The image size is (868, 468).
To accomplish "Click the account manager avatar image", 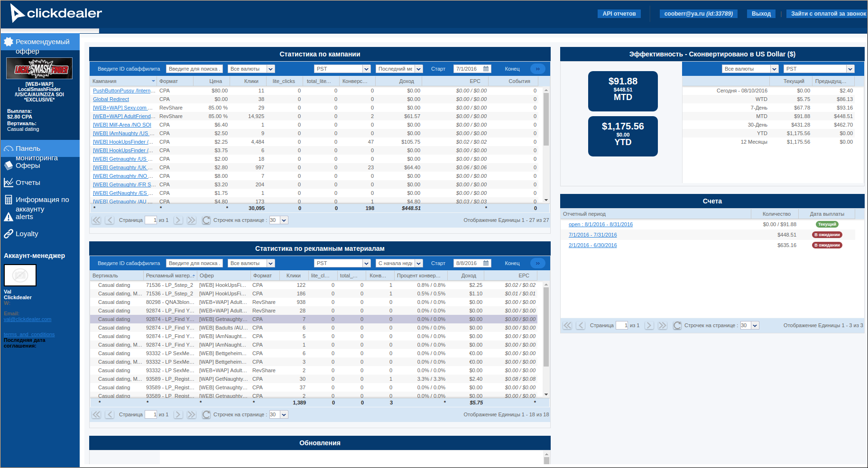I will (x=20, y=275).
